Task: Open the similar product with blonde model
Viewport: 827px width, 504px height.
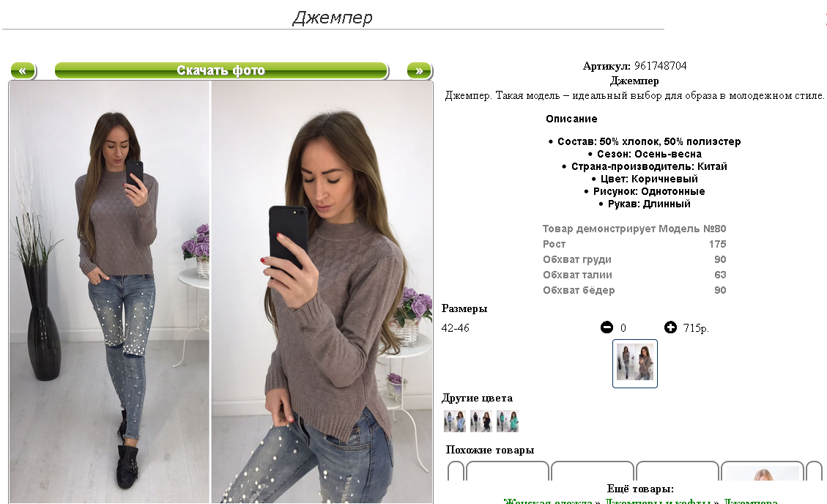Action: coord(763,471)
